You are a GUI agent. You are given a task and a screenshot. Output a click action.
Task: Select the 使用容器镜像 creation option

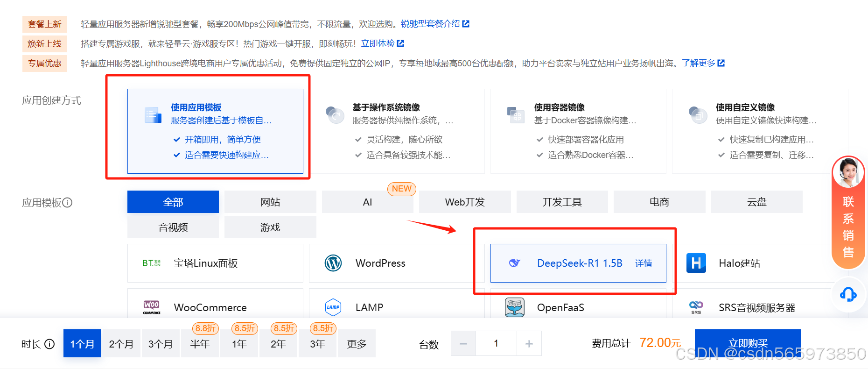click(x=578, y=131)
